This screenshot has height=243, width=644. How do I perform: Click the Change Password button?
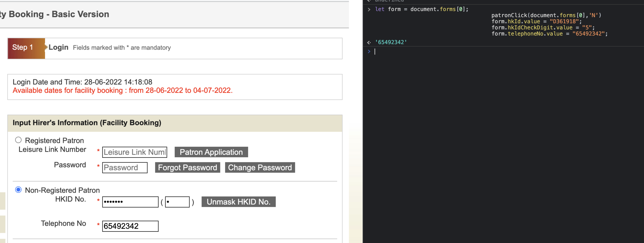pos(260,168)
